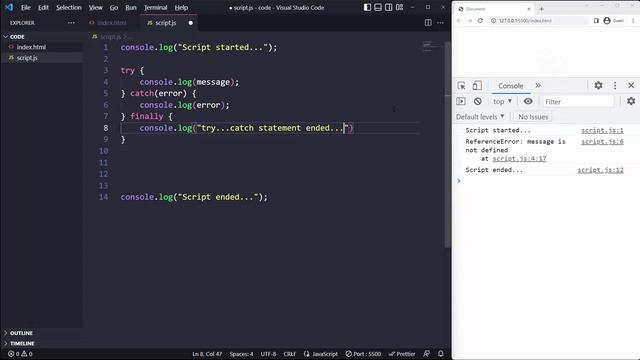Follow the script.js:1 source link

[x=602, y=130]
